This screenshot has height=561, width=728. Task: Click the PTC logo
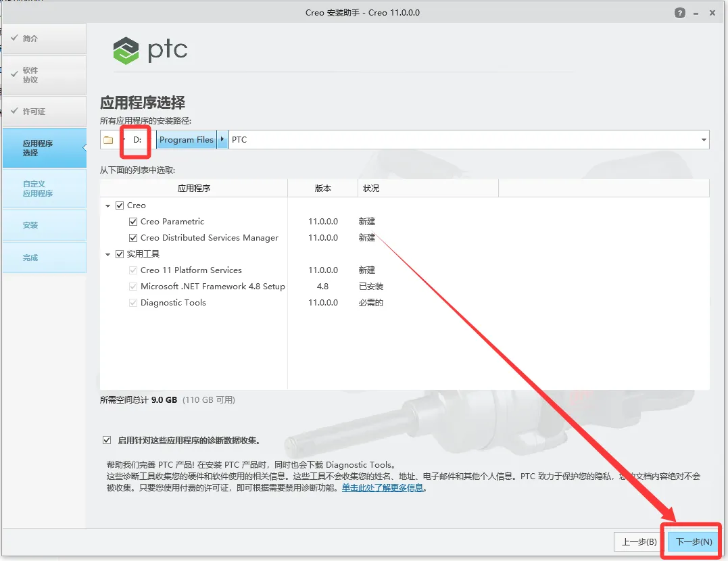(x=151, y=51)
